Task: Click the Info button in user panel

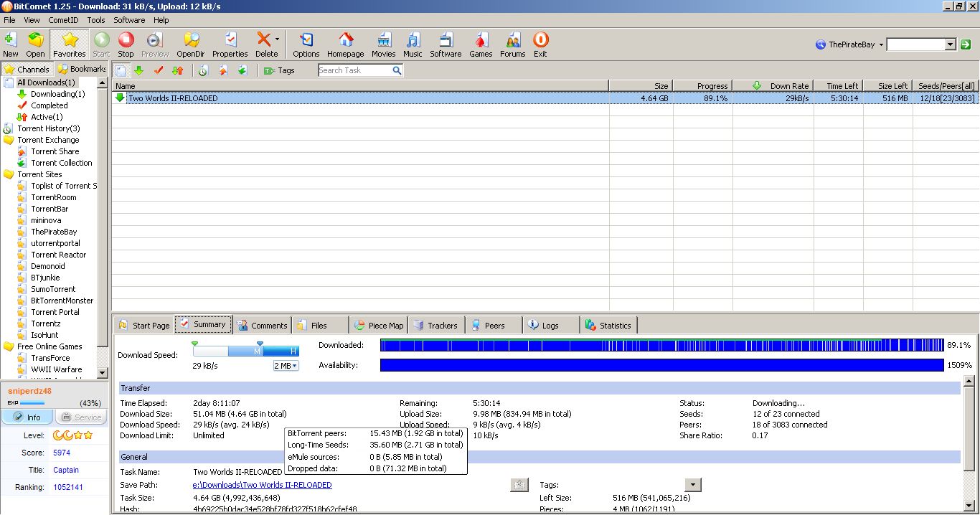Action: pos(27,417)
